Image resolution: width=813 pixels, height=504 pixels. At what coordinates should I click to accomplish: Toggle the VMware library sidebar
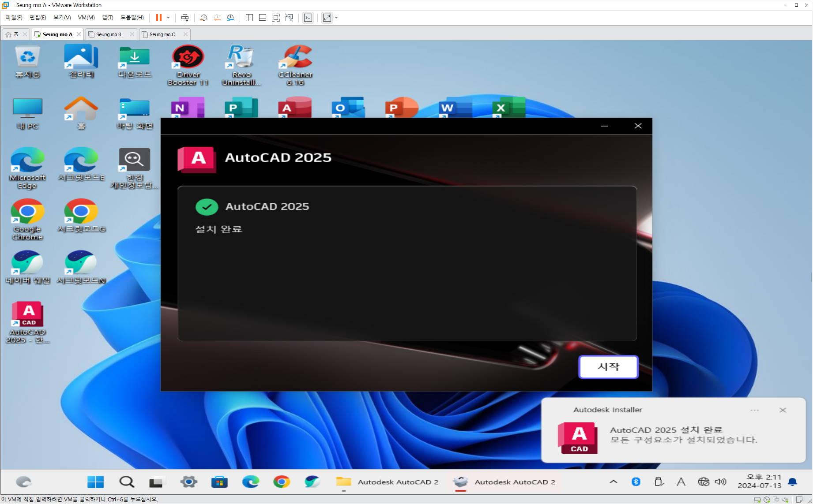pyautogui.click(x=249, y=18)
